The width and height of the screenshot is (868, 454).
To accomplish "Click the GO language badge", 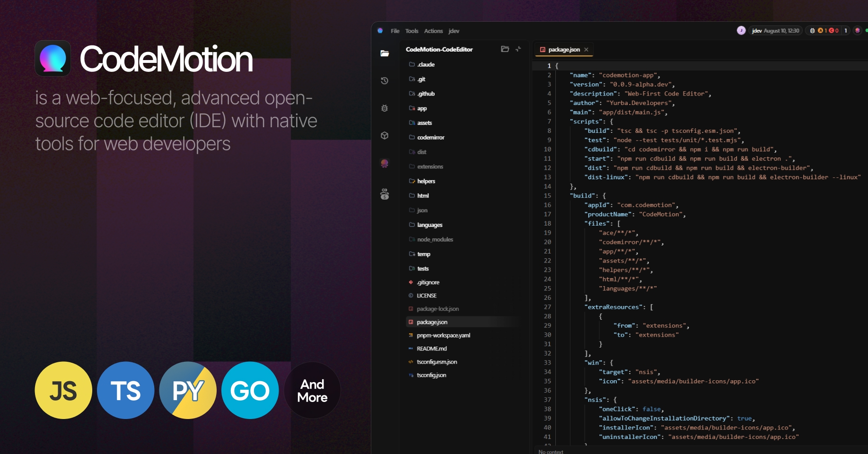I will point(250,390).
